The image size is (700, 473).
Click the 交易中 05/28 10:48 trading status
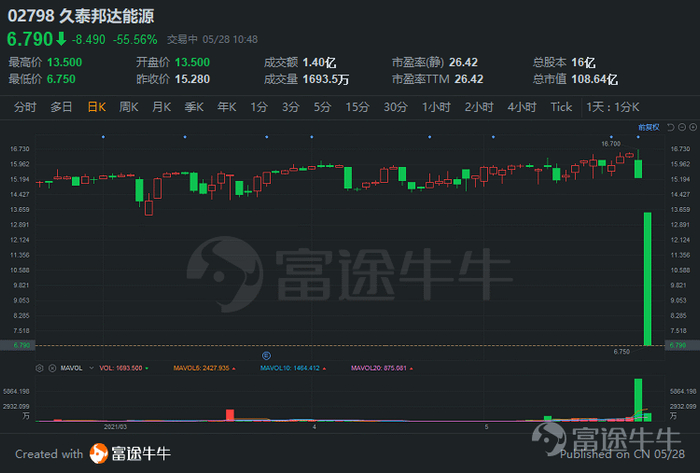click(212, 40)
